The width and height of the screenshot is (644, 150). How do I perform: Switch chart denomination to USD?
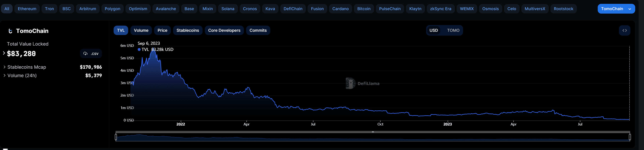click(433, 30)
